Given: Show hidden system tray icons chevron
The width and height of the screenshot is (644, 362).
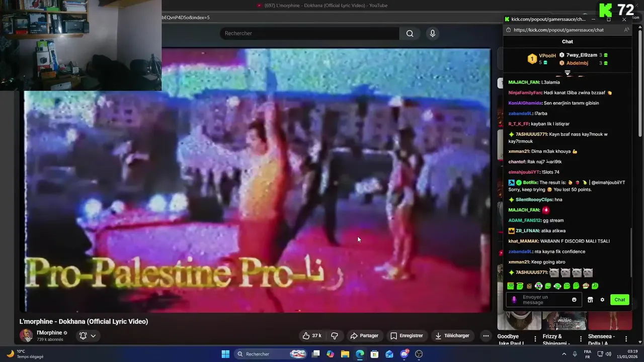Looking at the screenshot, I should tap(564, 354).
